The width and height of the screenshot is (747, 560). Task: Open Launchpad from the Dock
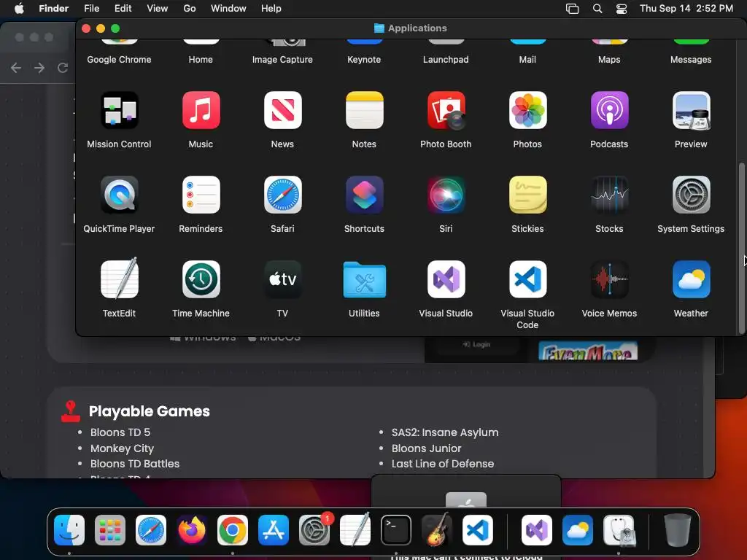(x=110, y=530)
